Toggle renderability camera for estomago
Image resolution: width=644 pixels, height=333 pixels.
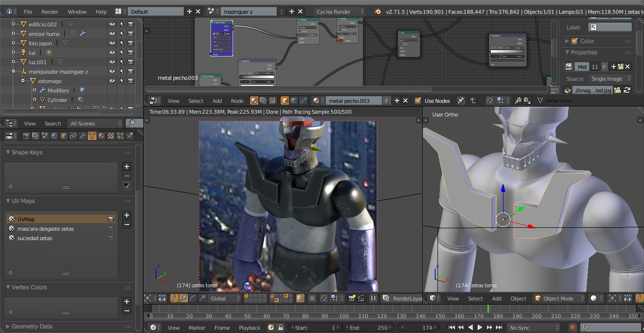[x=131, y=81]
